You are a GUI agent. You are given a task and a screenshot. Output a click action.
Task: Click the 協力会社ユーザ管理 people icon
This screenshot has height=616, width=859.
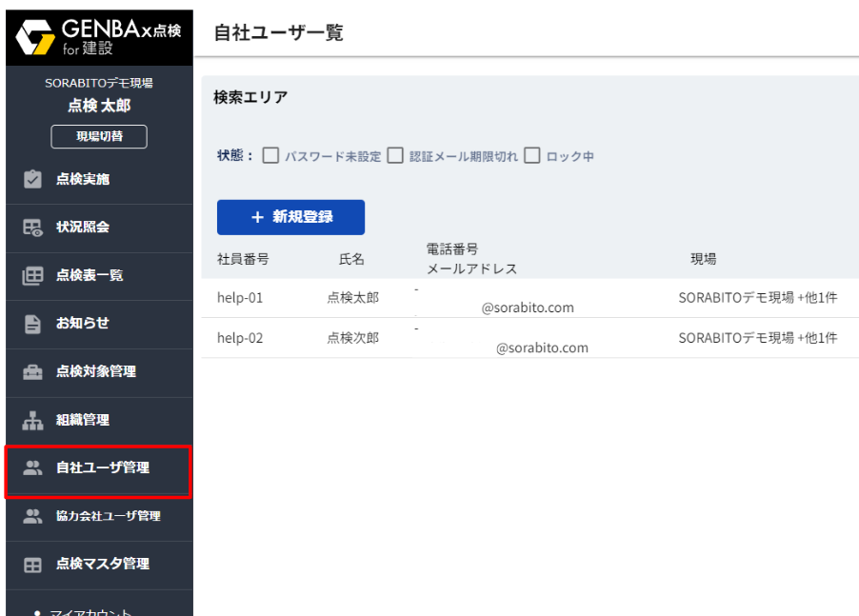click(x=32, y=516)
